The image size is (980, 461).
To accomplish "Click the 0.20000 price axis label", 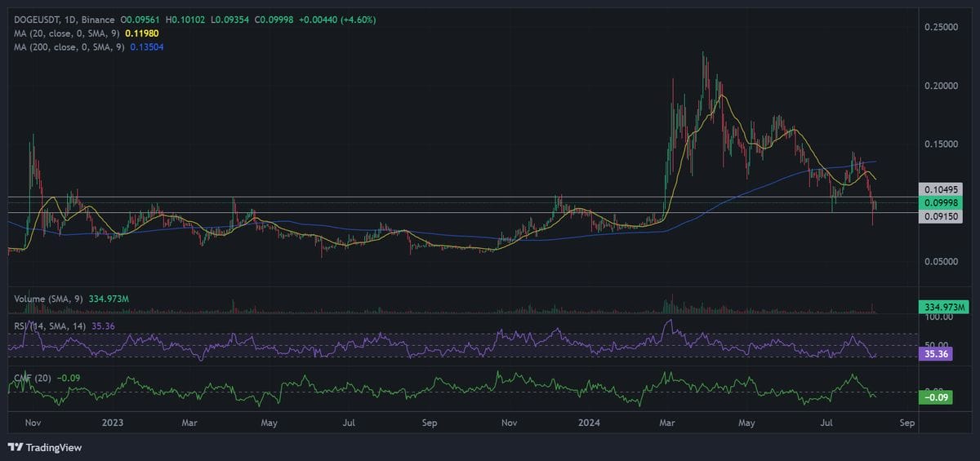I will click(941, 86).
